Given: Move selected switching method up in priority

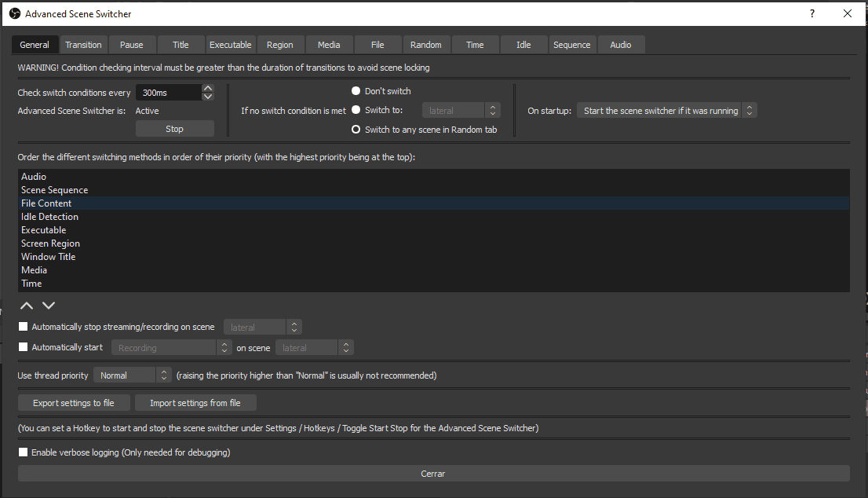Looking at the screenshot, I should coord(27,306).
